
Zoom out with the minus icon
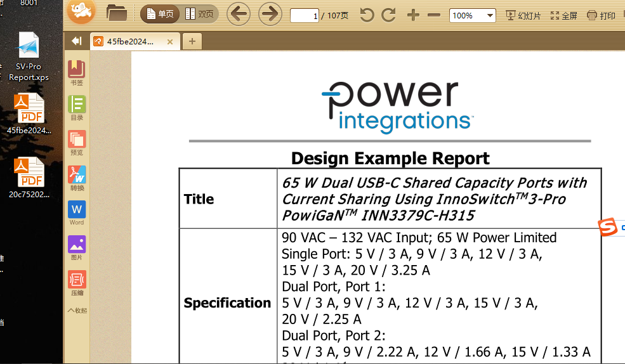point(433,15)
